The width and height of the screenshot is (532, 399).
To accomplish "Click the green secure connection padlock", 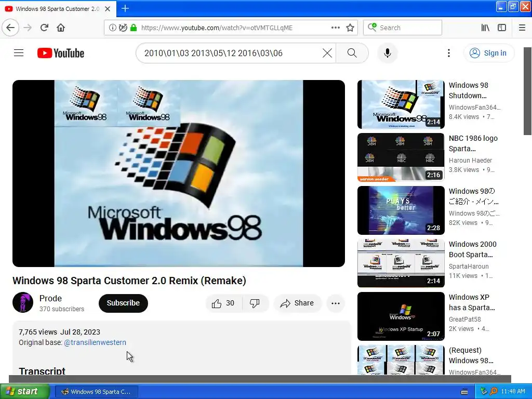I will click(x=134, y=28).
